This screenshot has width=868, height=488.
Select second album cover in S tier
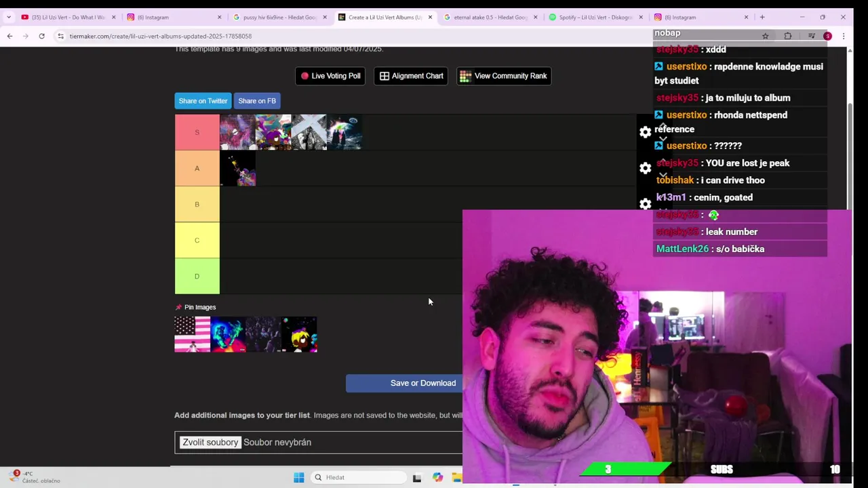273,132
